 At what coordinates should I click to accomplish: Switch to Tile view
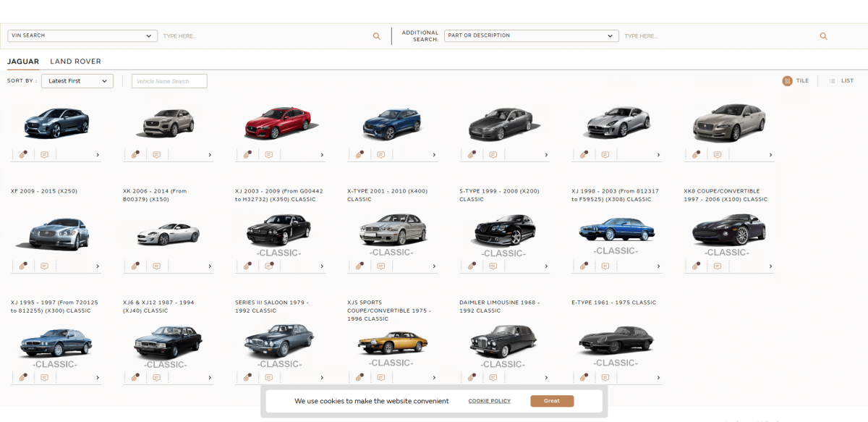[x=795, y=81]
